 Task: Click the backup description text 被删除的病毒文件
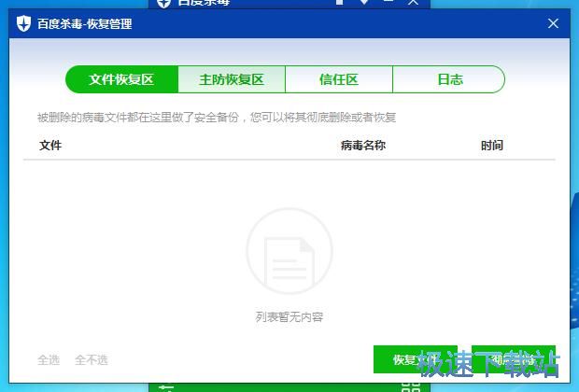[x=217, y=118]
